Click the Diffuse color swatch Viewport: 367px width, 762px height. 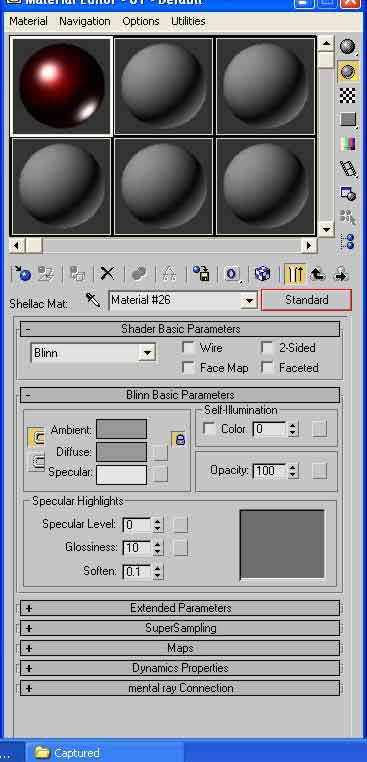click(122, 452)
